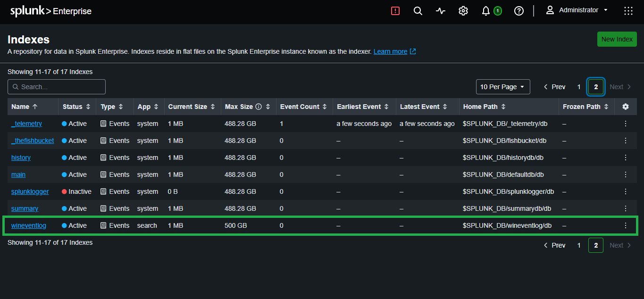Select page 2 in bottom pagination
This screenshot has height=299, width=644.
[596, 245]
